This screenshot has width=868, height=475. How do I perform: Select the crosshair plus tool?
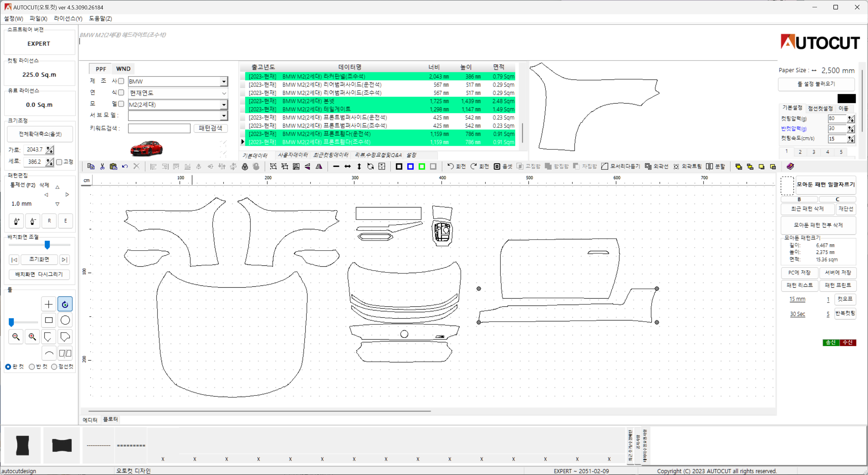click(49, 304)
